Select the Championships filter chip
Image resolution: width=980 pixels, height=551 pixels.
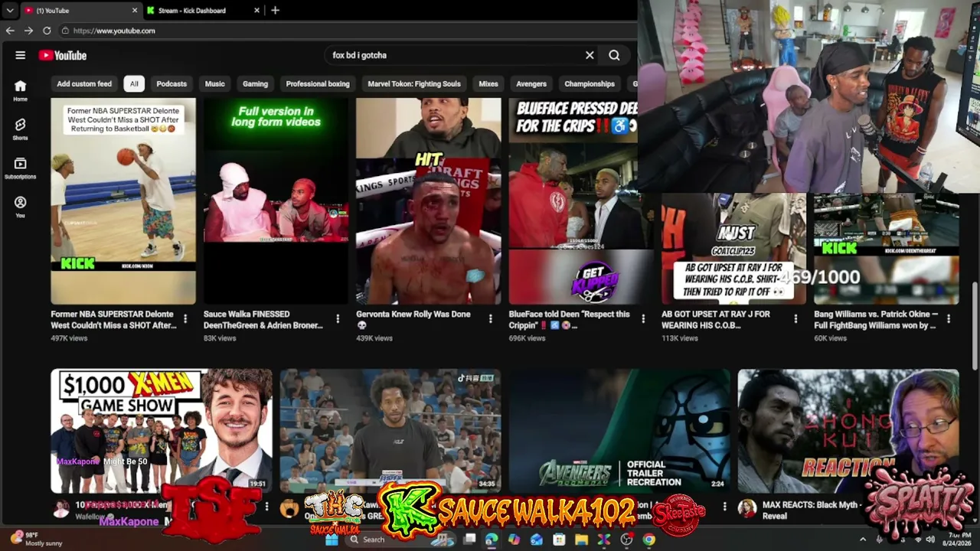click(x=590, y=84)
